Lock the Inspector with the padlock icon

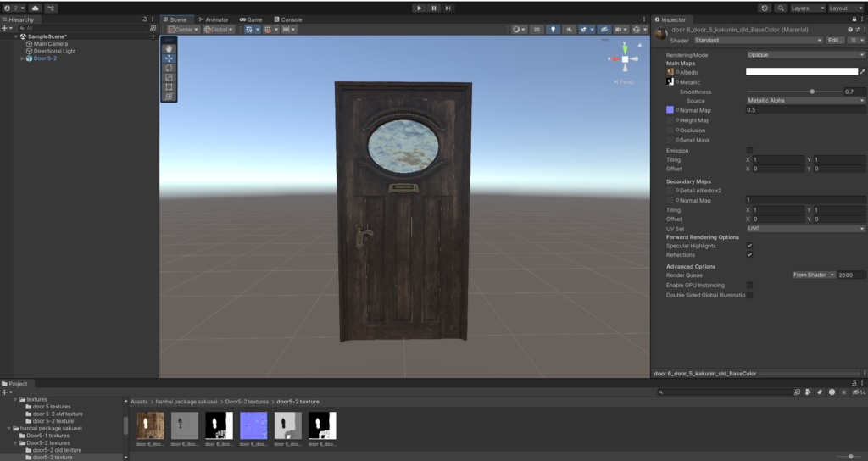[854, 19]
